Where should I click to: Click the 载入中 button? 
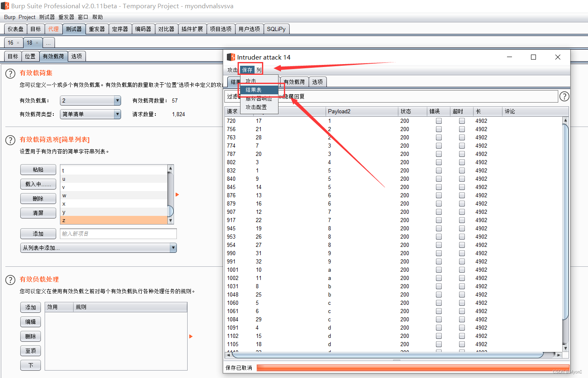(x=38, y=184)
